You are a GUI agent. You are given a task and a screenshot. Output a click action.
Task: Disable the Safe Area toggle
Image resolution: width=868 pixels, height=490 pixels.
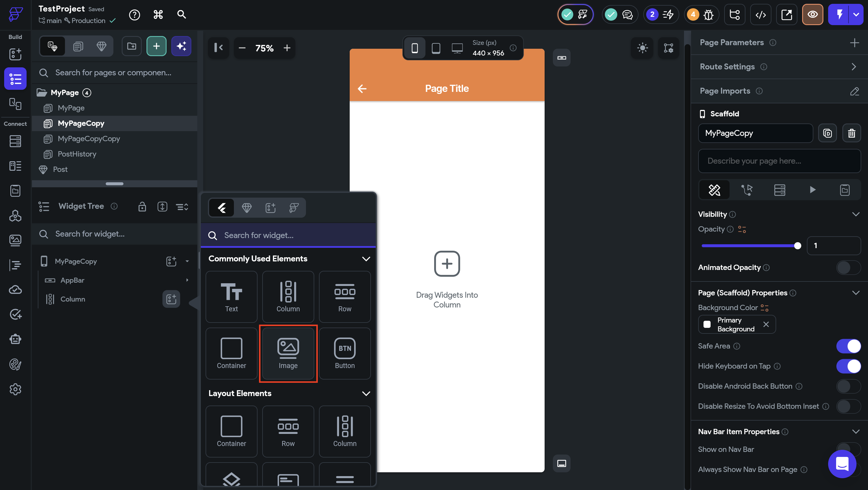point(848,346)
